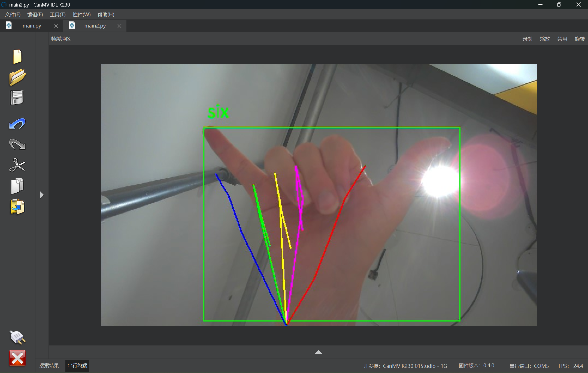The height and width of the screenshot is (373, 588).
Task: Click the 旋转 rotate button
Action: pos(580,39)
